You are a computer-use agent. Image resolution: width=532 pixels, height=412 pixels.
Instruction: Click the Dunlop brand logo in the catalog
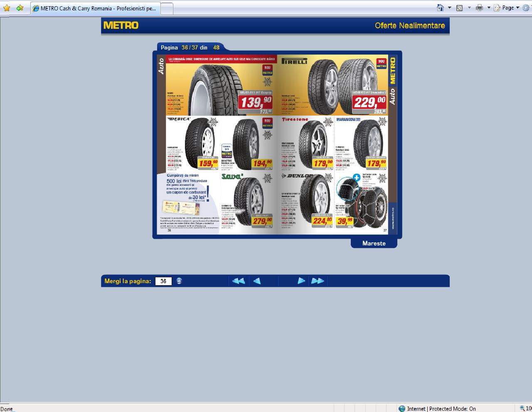click(x=297, y=176)
